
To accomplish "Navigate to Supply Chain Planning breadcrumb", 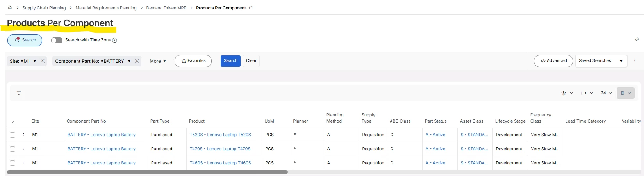I will click(44, 8).
